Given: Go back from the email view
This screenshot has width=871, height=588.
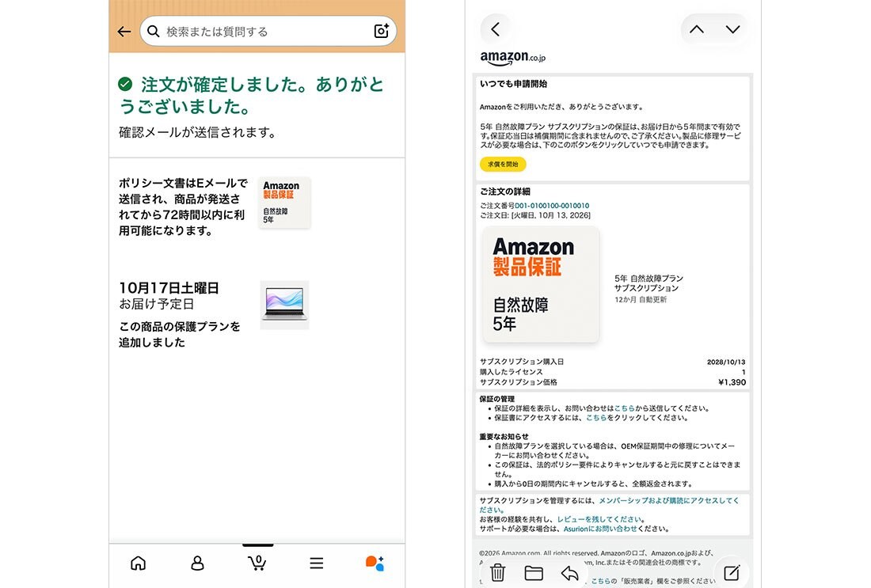Looking at the screenshot, I should point(496,28).
